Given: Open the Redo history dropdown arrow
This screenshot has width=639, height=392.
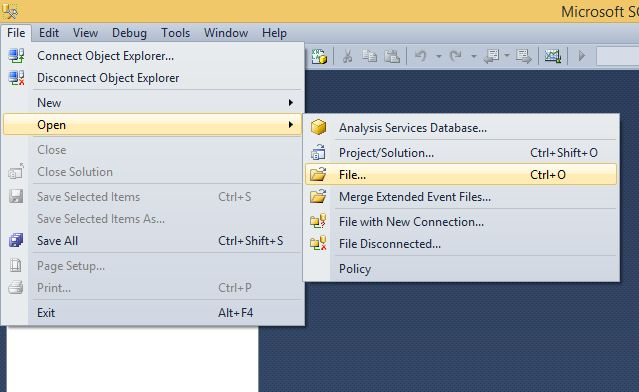Looking at the screenshot, I should (x=474, y=56).
